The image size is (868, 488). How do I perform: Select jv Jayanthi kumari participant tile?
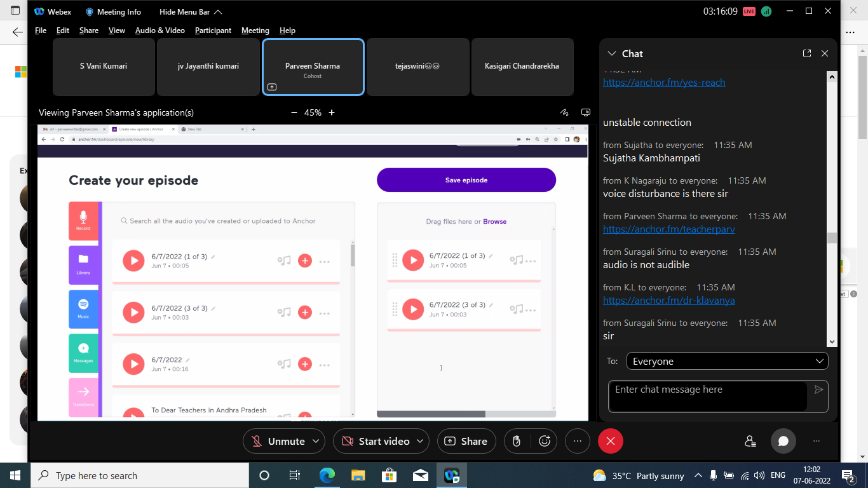point(208,66)
